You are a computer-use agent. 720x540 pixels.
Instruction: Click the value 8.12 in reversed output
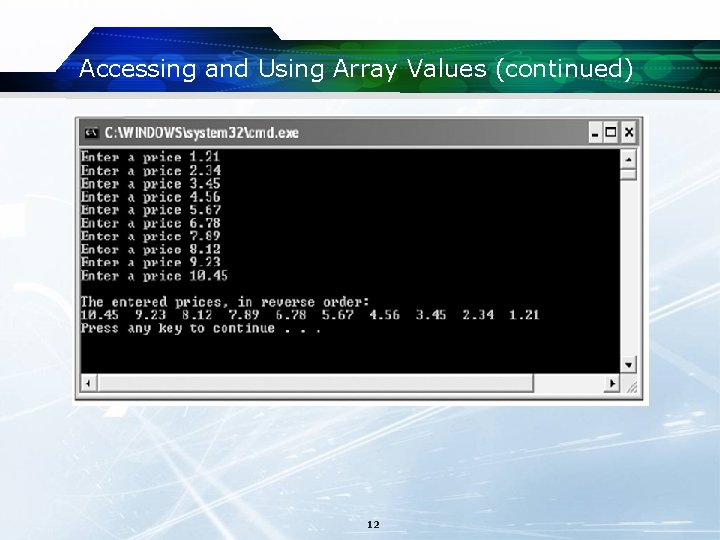click(x=197, y=315)
